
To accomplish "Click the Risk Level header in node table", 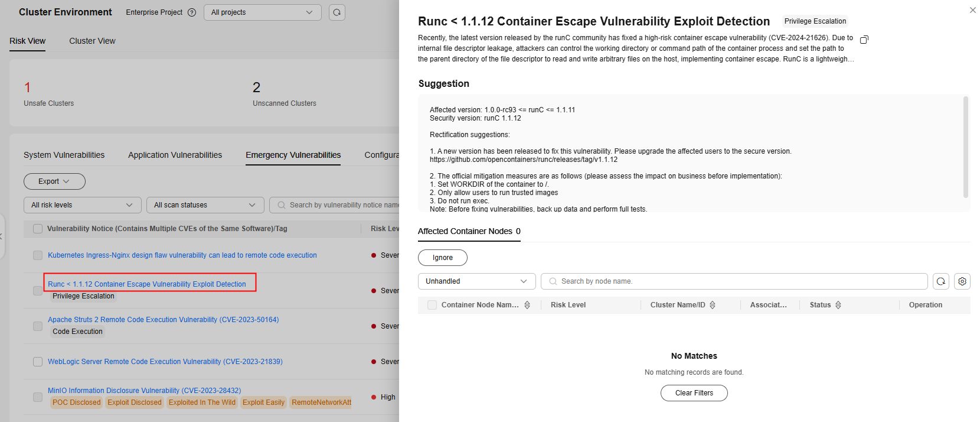I will [568, 305].
